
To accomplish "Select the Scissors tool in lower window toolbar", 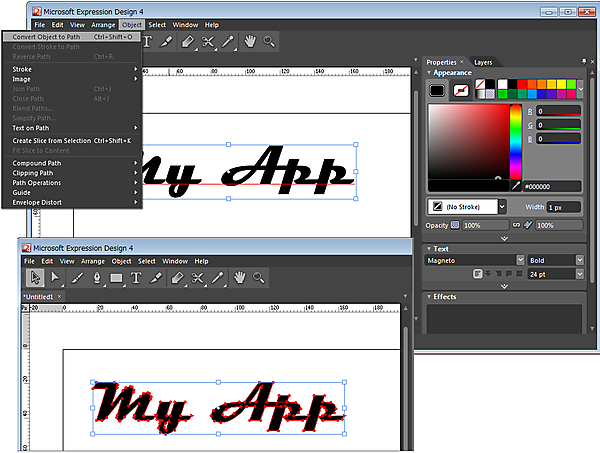I will (197, 277).
